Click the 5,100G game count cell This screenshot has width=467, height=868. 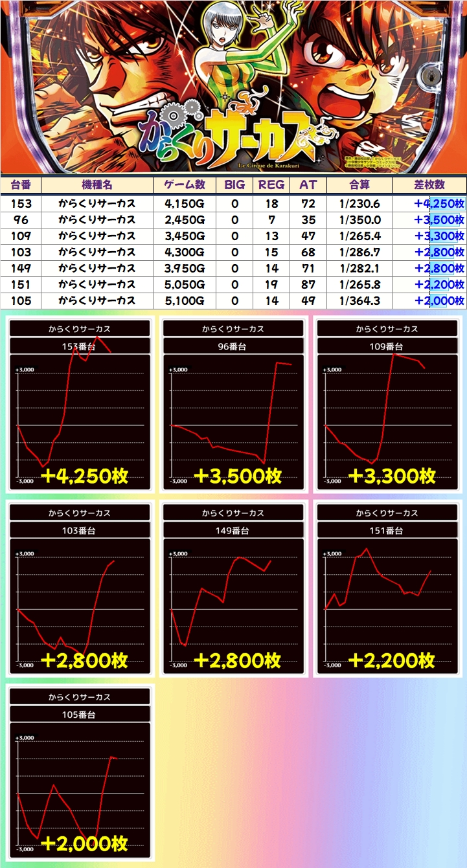click(184, 301)
